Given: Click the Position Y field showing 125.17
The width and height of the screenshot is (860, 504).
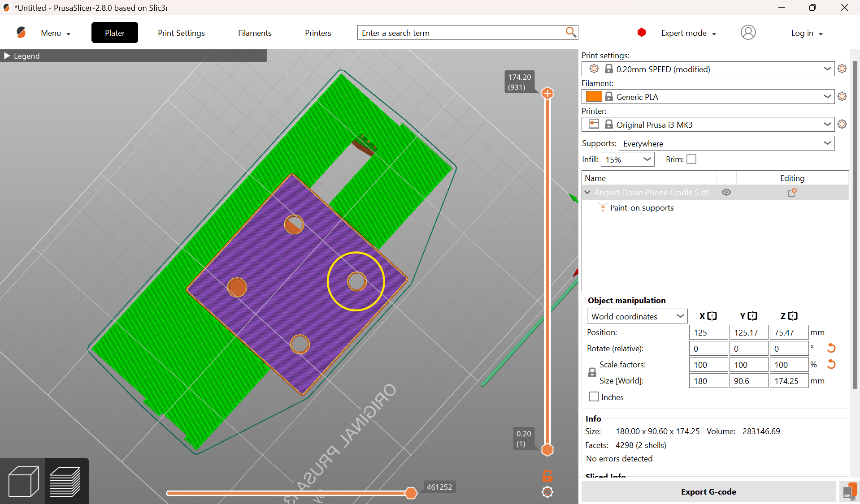Looking at the screenshot, I should (x=749, y=332).
